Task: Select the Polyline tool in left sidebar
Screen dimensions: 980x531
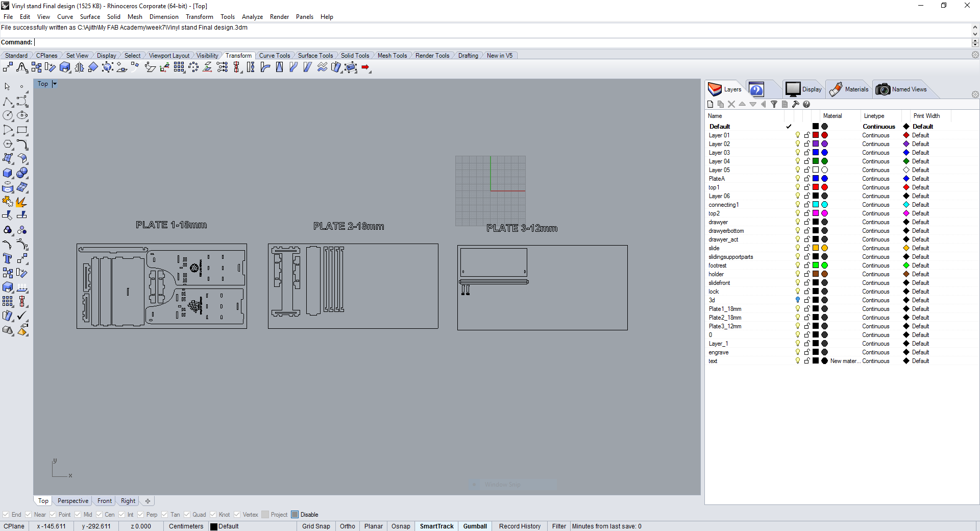Action: coord(8,102)
